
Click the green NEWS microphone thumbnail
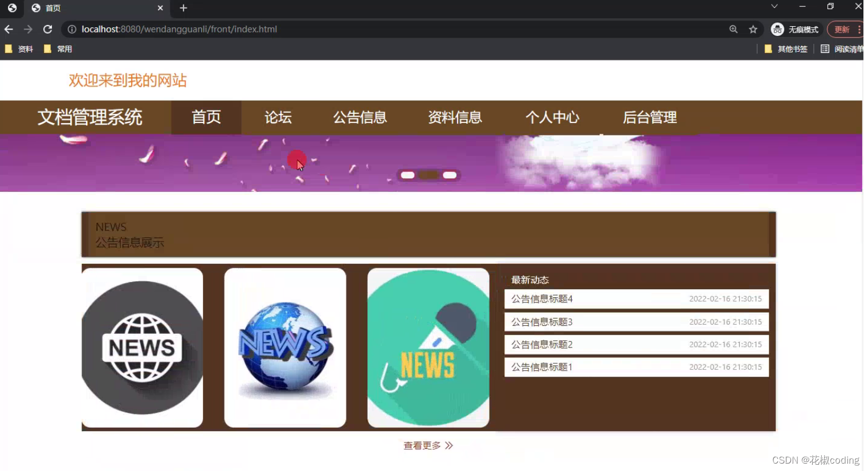click(x=428, y=347)
